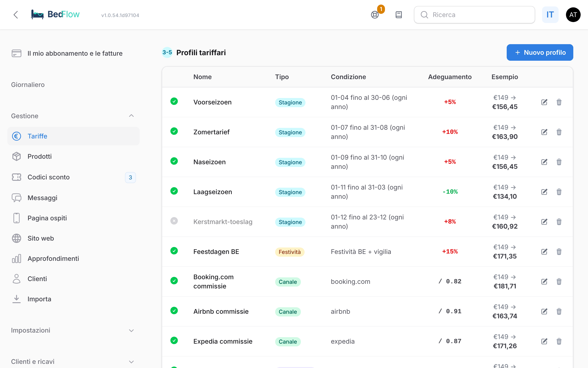Click the back arrow icon
Image resolution: width=588 pixels, height=368 pixels.
[16, 14]
